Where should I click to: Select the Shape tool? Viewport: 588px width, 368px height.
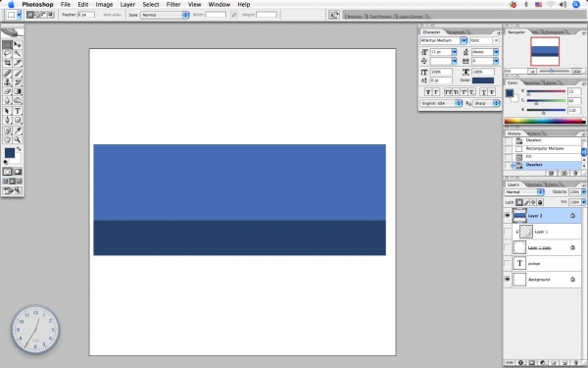tap(18, 120)
